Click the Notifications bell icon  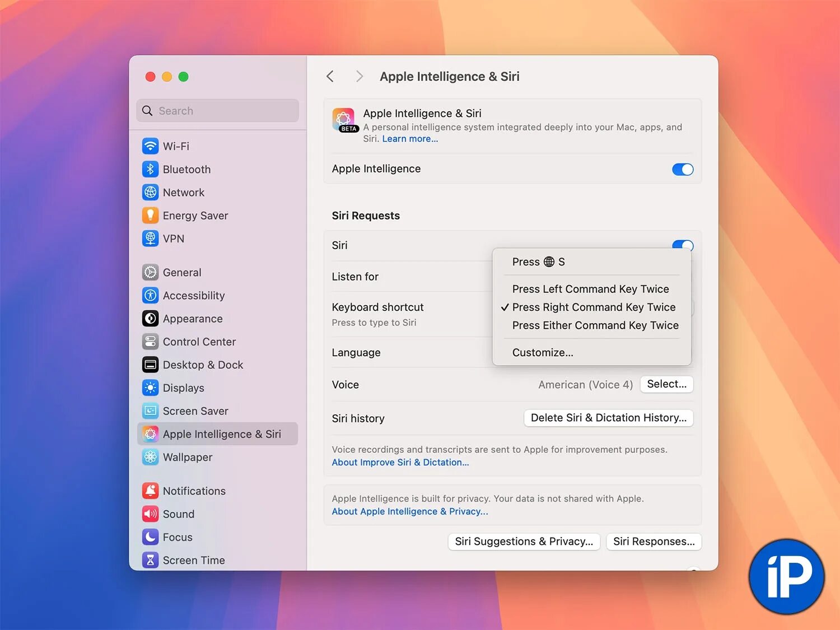click(150, 491)
